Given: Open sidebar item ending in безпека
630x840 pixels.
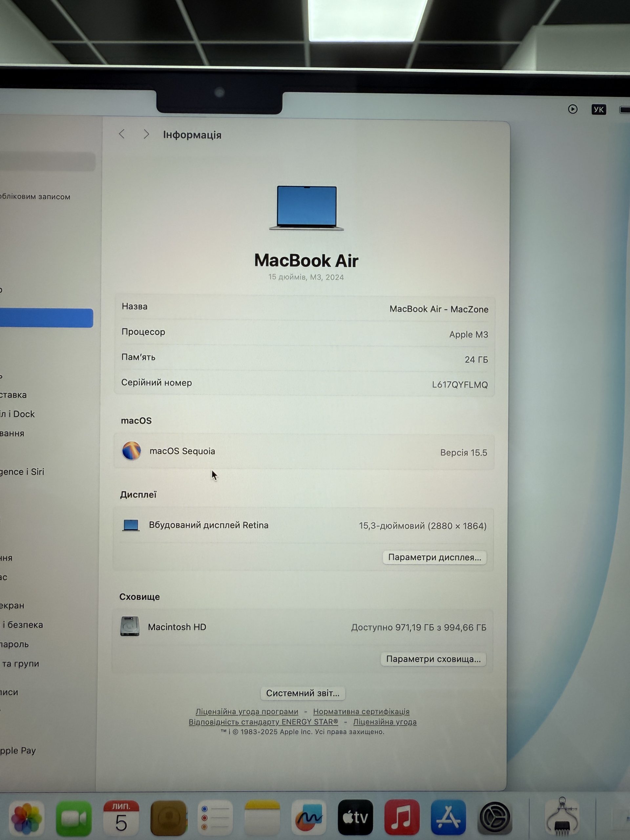Looking at the screenshot, I should 22,625.
